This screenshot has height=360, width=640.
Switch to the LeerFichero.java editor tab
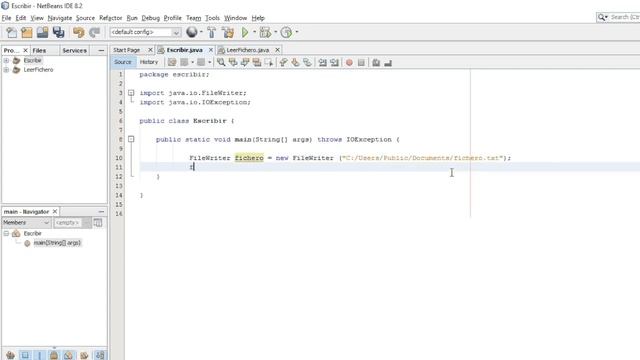pyautogui.click(x=247, y=50)
